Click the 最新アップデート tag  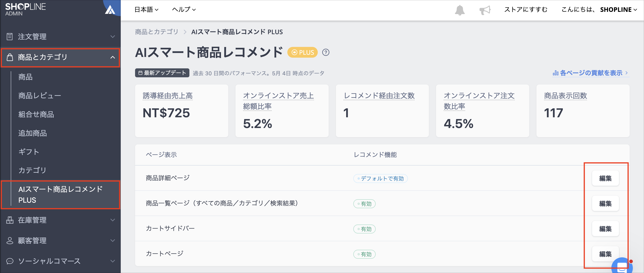tap(162, 73)
